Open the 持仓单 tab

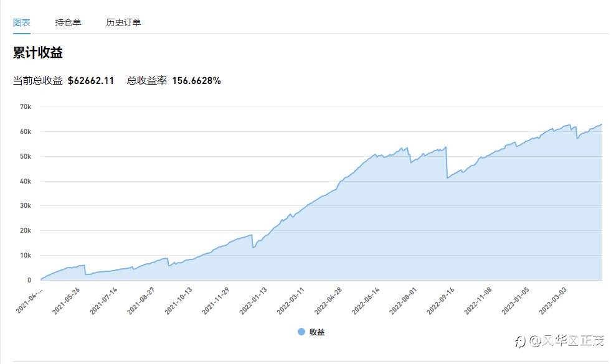[x=68, y=22]
